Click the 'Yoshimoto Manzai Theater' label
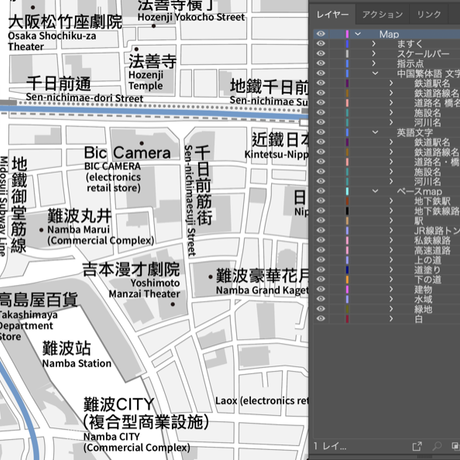The height and width of the screenshot is (460, 460). pyautogui.click(x=145, y=288)
